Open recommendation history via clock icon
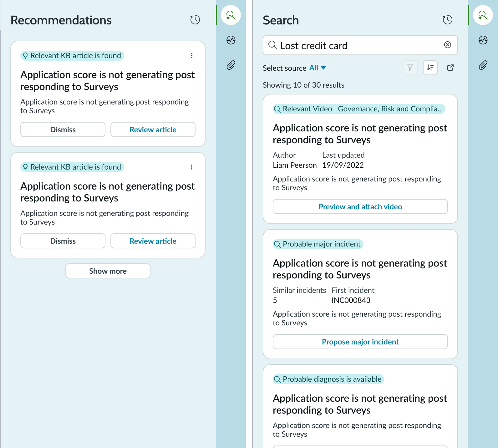498x448 pixels. point(195,19)
